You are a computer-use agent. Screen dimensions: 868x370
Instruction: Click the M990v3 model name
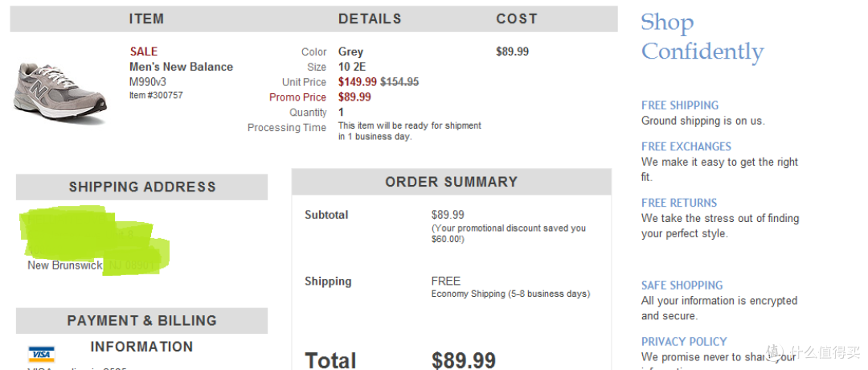coord(148,82)
